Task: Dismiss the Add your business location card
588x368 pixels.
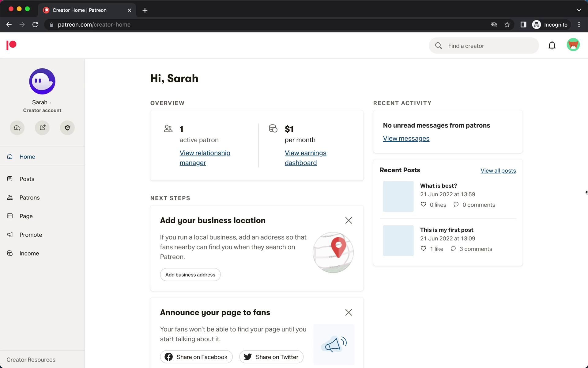Action: (349, 220)
